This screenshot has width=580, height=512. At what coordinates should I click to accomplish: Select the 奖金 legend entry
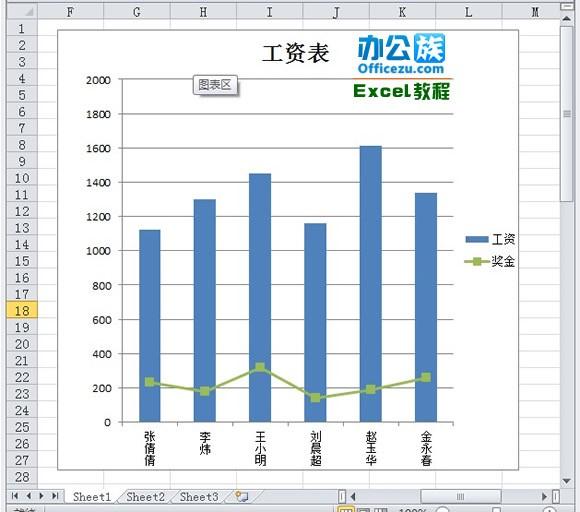coord(490,262)
